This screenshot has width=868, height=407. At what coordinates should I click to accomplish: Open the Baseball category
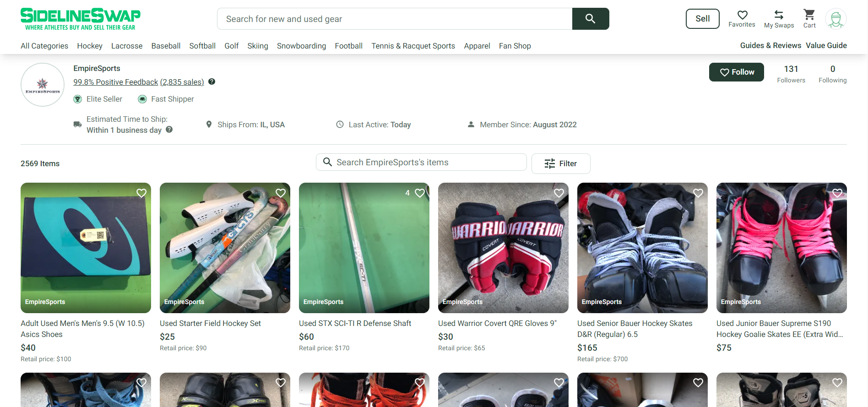166,46
